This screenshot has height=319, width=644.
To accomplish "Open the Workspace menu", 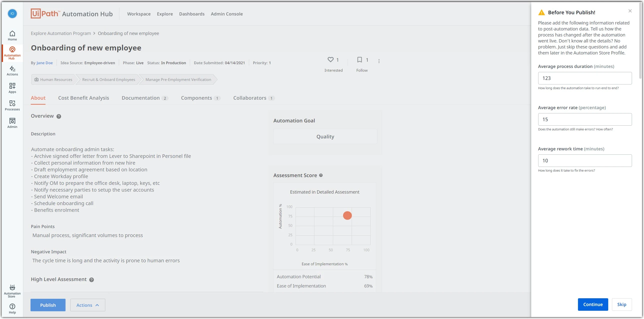I will coord(139,14).
